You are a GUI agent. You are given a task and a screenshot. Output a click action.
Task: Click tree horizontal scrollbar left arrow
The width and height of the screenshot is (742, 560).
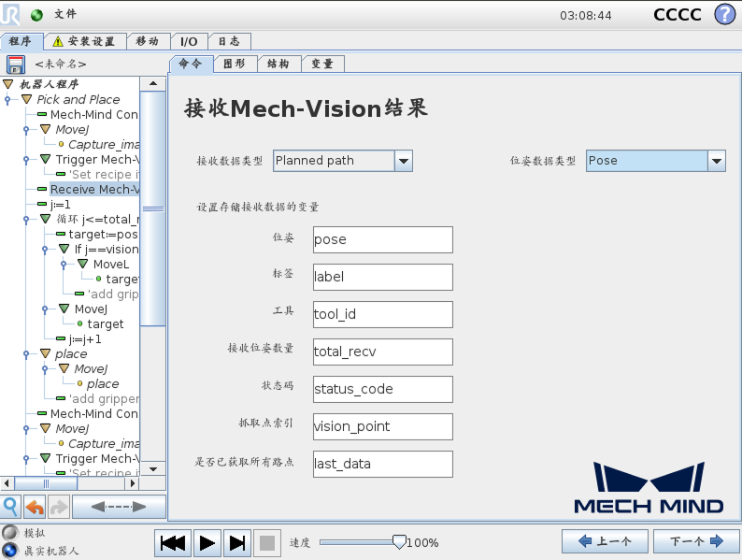tap(7, 483)
